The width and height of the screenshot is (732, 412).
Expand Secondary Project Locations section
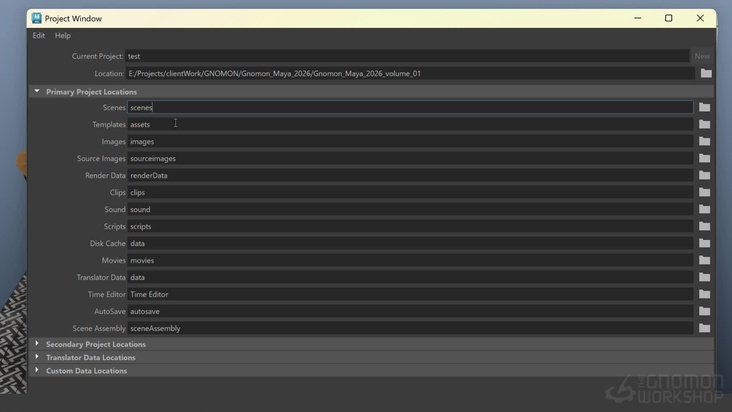tap(37, 344)
